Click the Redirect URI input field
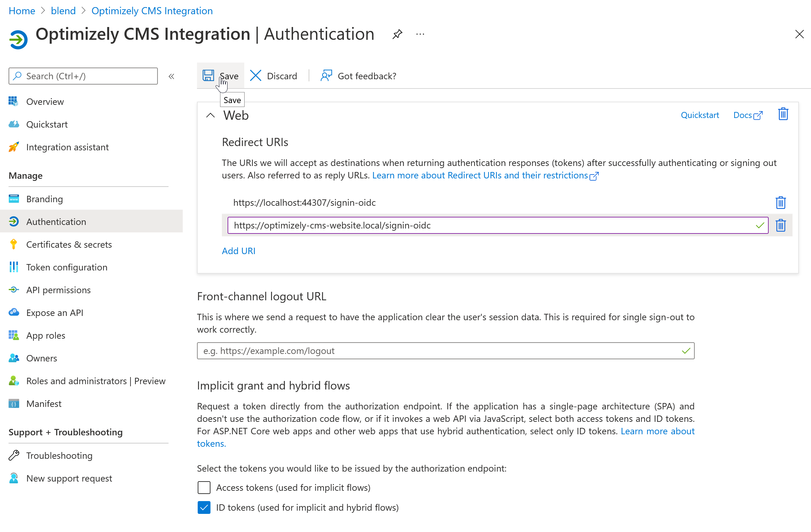The width and height of the screenshot is (811, 532). point(498,225)
